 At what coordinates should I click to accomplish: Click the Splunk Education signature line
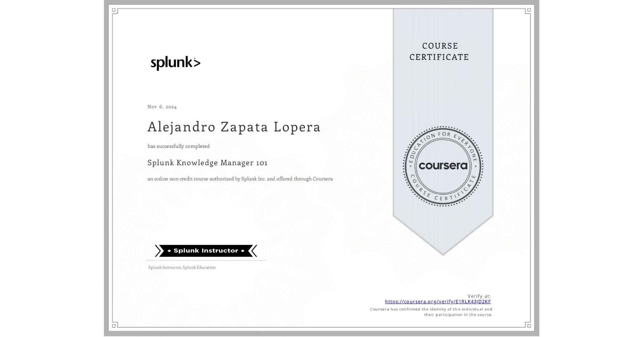click(181, 268)
